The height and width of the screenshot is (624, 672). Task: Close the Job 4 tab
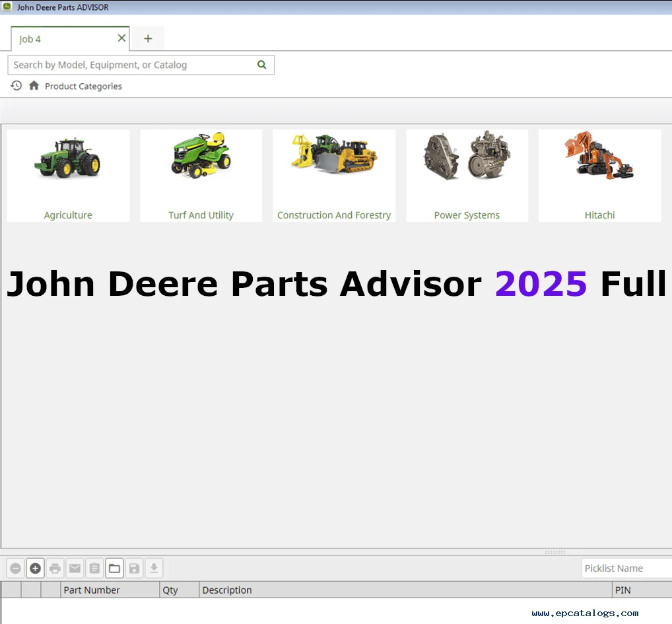121,38
